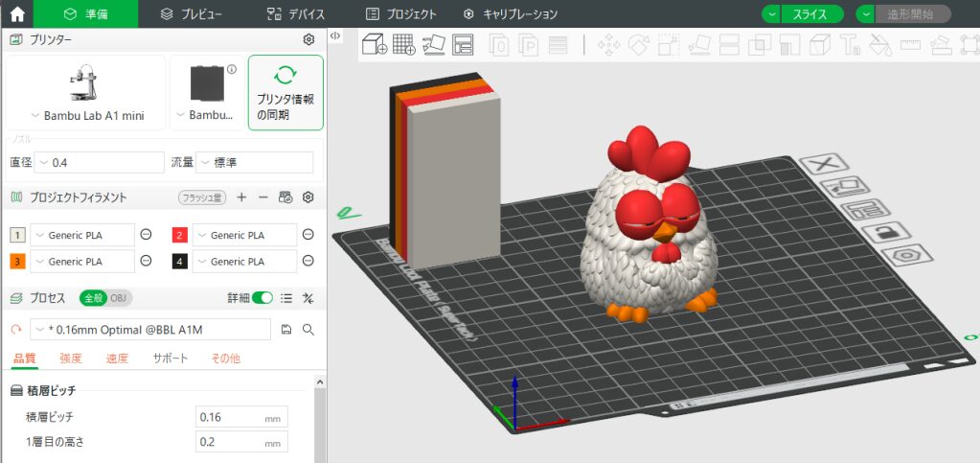Open filament 3 Generic PLA dropdown
This screenshot has height=463, width=980.
click(82, 261)
